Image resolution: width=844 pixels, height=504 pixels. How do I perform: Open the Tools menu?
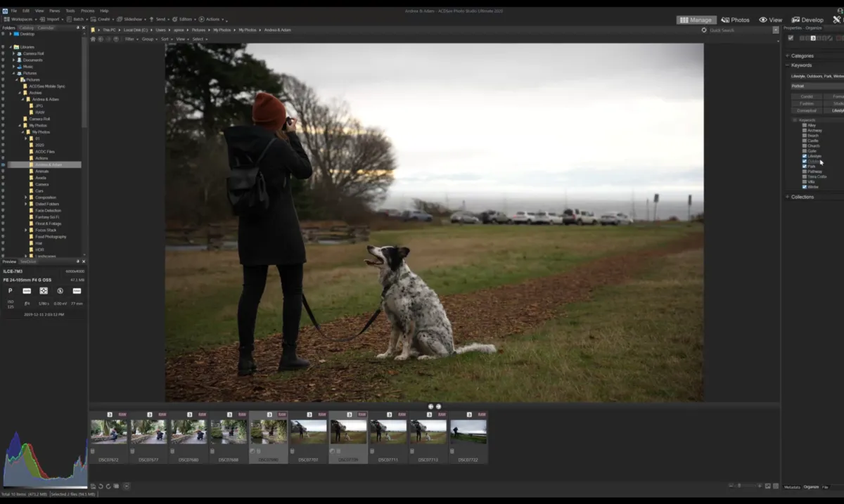click(70, 11)
